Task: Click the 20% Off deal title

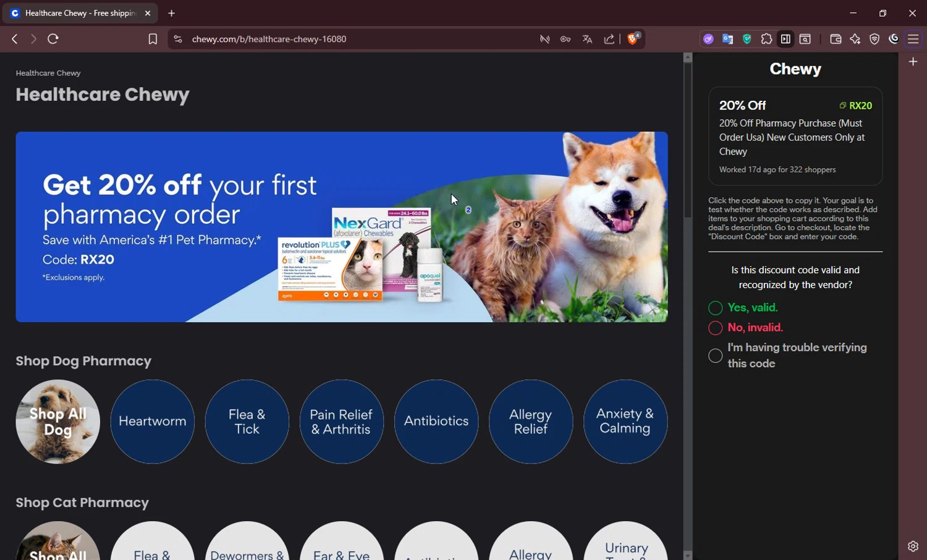Action: tap(742, 105)
